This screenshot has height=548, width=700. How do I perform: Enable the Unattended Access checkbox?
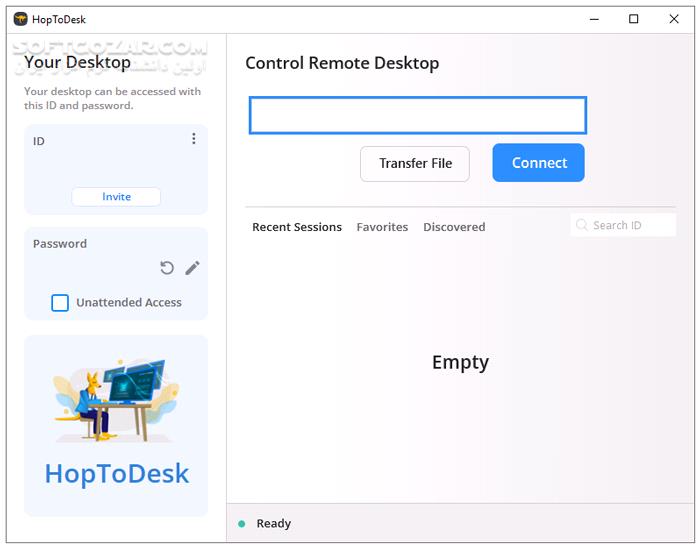coord(60,303)
